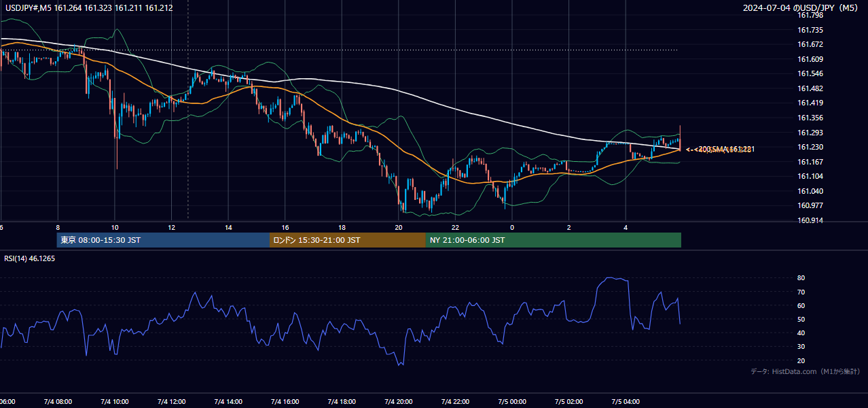Click price axis label 161.672
Viewport: 868px width, 408px height.
tap(810, 44)
